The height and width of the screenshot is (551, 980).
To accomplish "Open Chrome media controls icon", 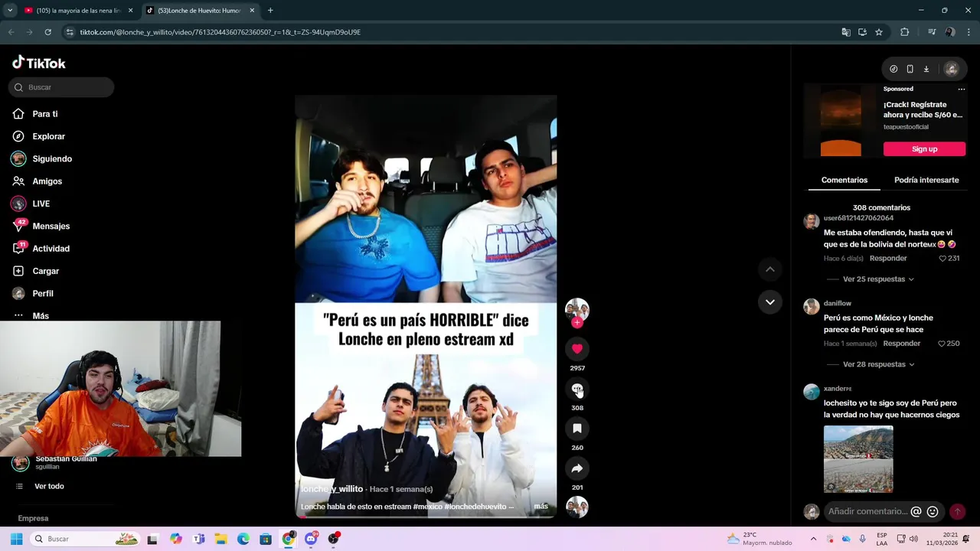I will (x=932, y=32).
